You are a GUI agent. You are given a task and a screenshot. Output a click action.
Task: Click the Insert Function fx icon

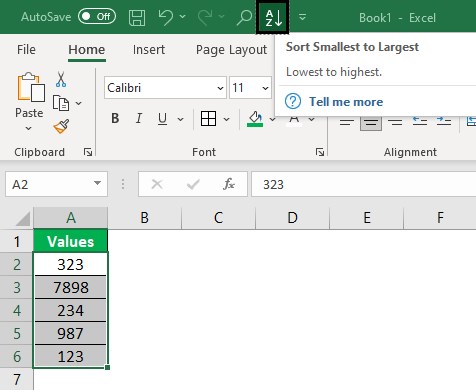coord(229,184)
